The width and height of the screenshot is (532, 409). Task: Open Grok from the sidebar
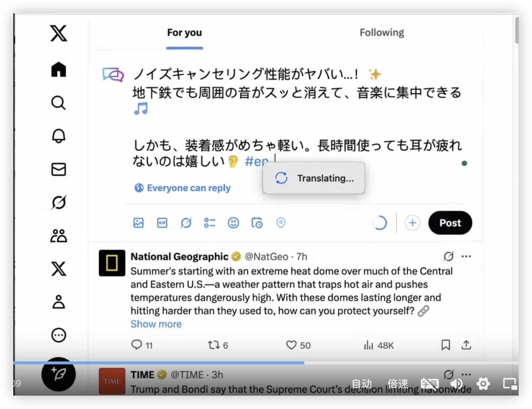[59, 202]
